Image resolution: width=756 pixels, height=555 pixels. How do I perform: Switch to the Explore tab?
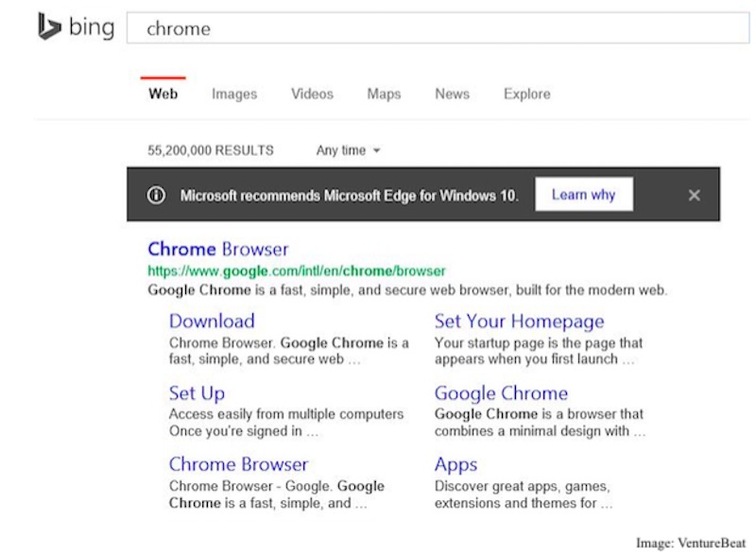[527, 94]
